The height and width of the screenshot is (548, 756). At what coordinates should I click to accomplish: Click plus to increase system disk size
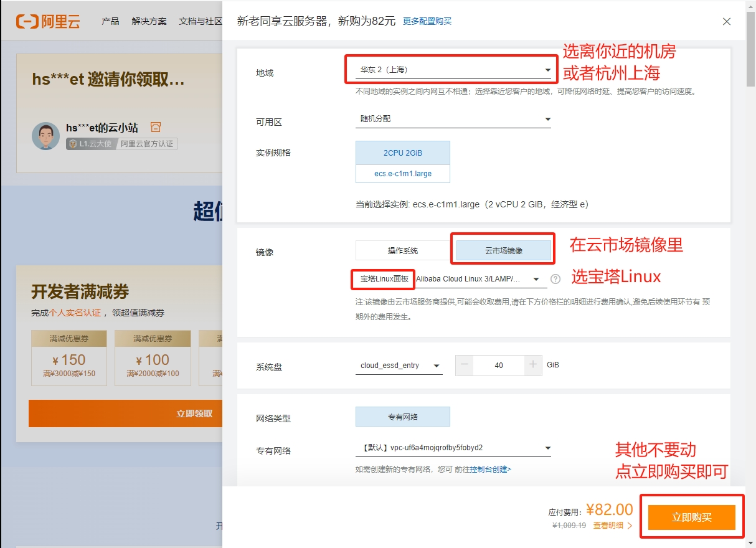534,366
